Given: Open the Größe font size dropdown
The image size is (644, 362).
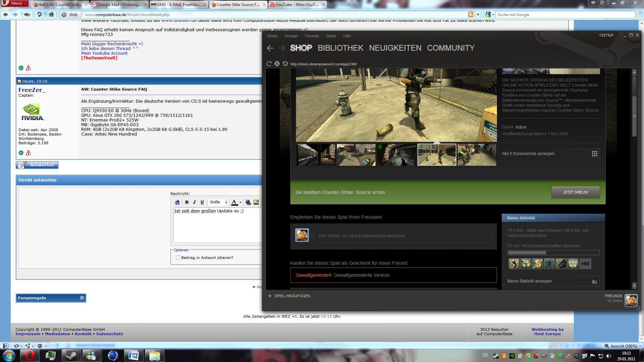Looking at the screenshot, I should (218, 202).
